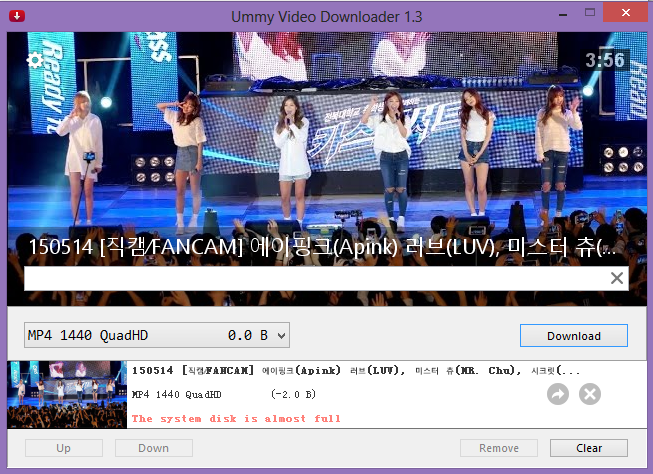
Task: Click the download row title starting 150514
Action: click(x=356, y=370)
